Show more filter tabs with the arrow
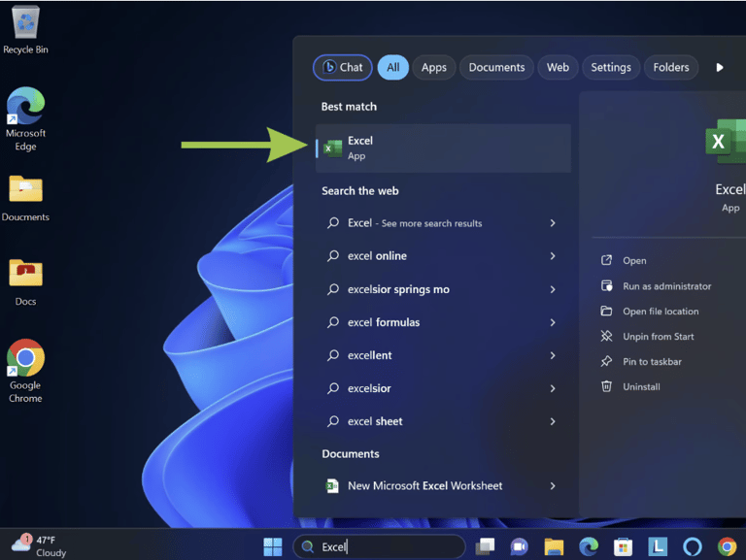The image size is (746, 560). point(720,68)
